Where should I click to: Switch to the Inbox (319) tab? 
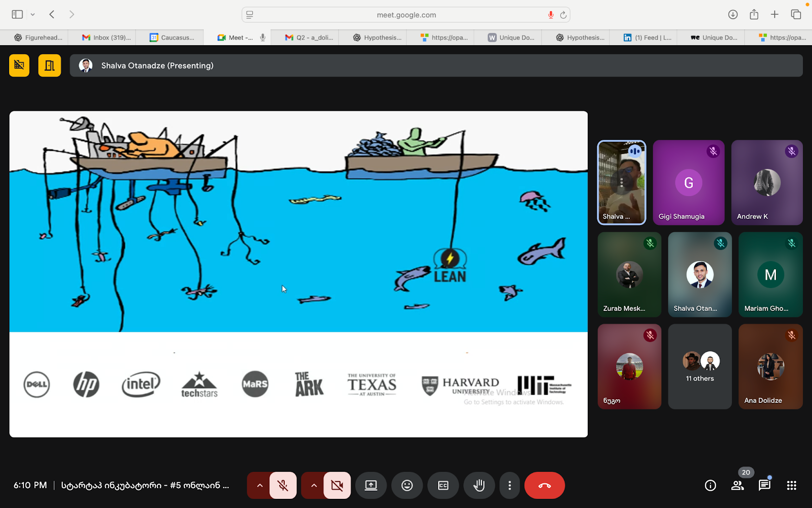tap(107, 38)
